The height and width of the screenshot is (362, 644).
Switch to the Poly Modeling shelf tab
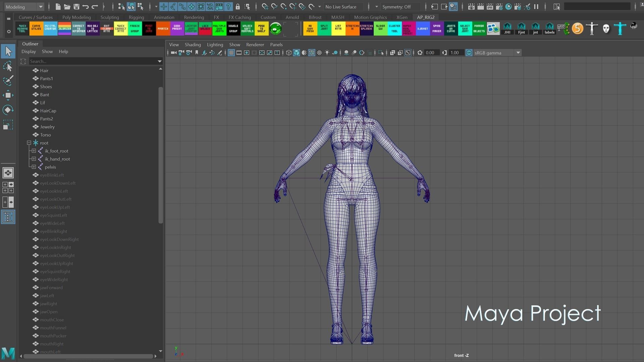(x=76, y=17)
